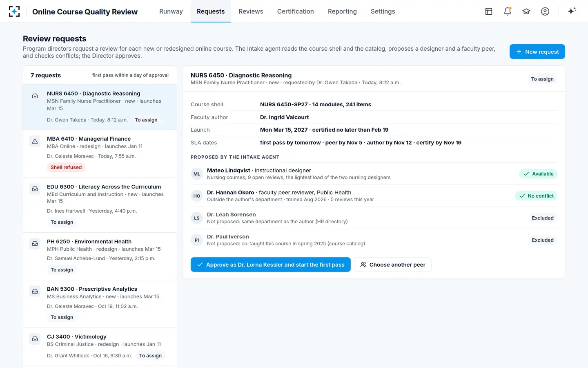Screen dimensions: 588x368
Task: Click the Excluded label for Dr. Leah Sorensen
Action: [543, 218]
